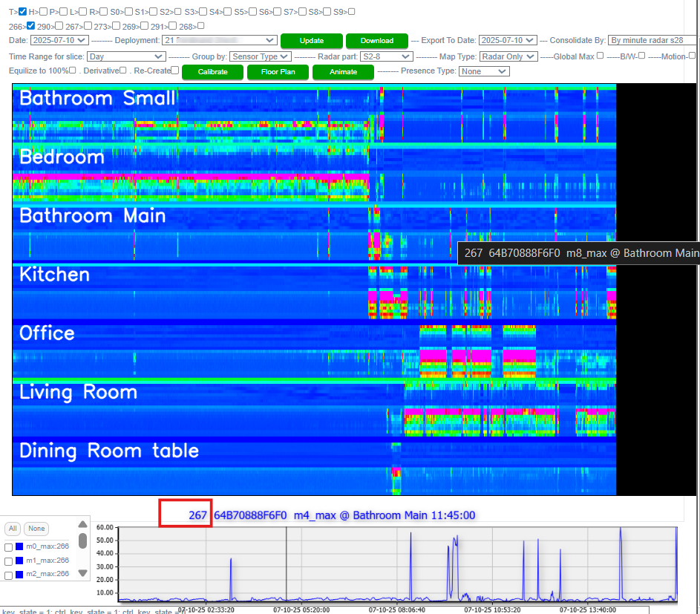Toggle the T> checkbox
This screenshot has width=700, height=614.
click(23, 12)
